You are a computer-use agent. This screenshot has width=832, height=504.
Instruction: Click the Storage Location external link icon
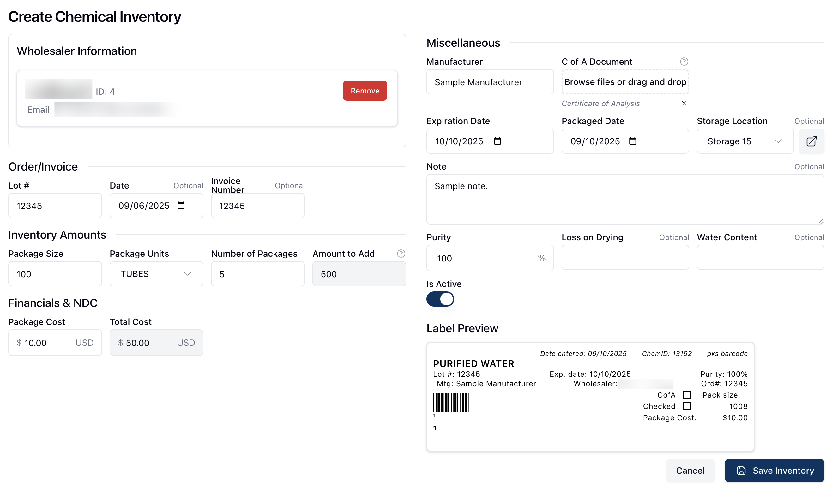coord(811,141)
